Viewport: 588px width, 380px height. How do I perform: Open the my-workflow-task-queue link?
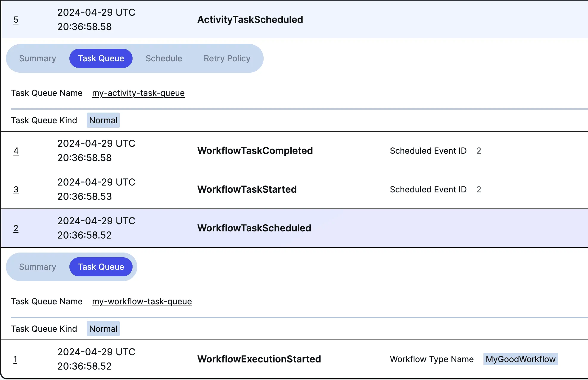[x=142, y=301]
